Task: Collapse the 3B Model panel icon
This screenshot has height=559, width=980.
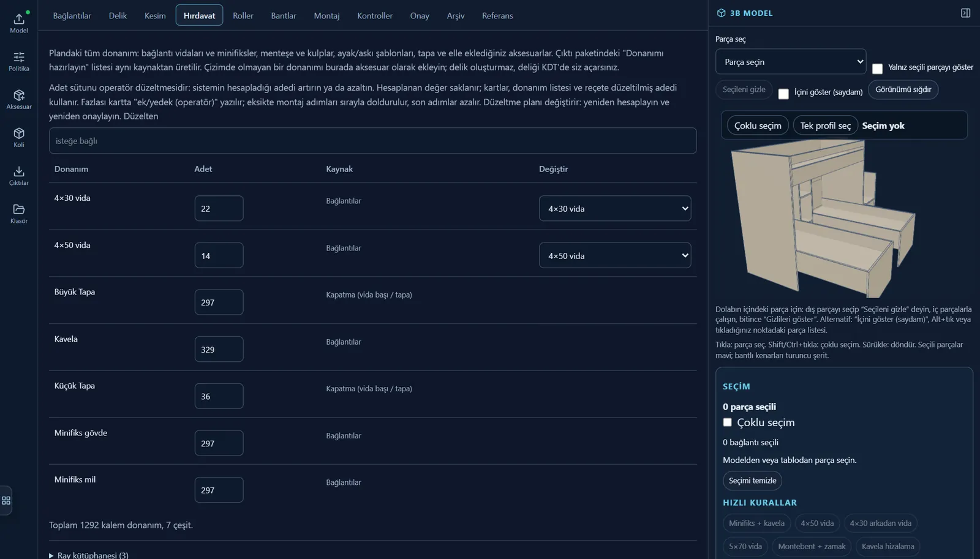Action: click(x=965, y=13)
